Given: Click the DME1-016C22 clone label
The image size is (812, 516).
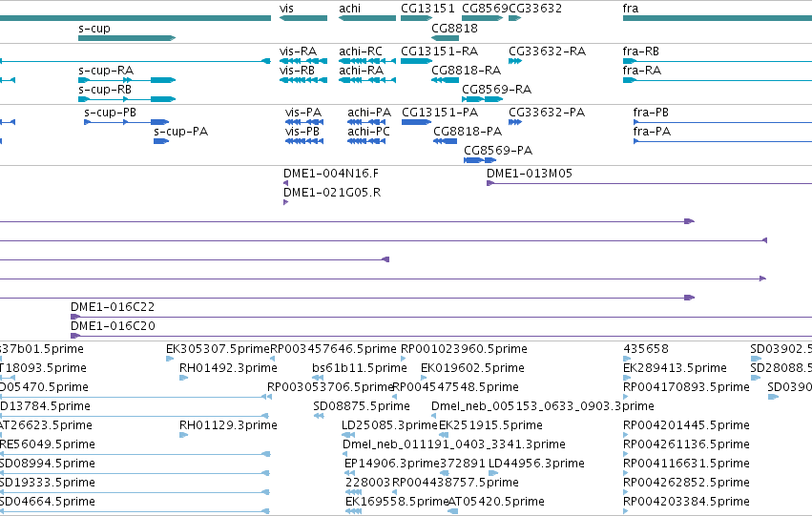Looking at the screenshot, I should [113, 307].
